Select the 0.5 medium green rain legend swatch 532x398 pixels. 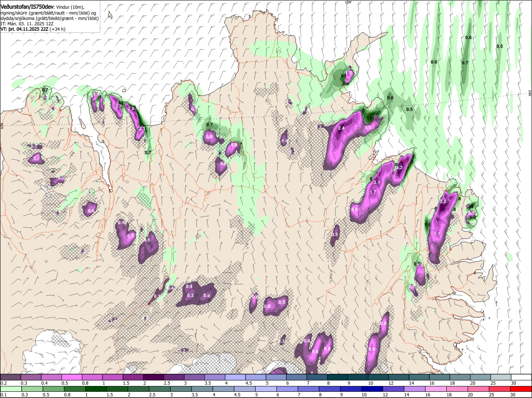click(x=54, y=389)
